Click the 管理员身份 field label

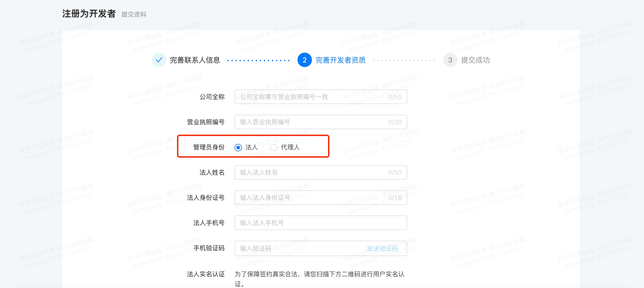click(209, 147)
